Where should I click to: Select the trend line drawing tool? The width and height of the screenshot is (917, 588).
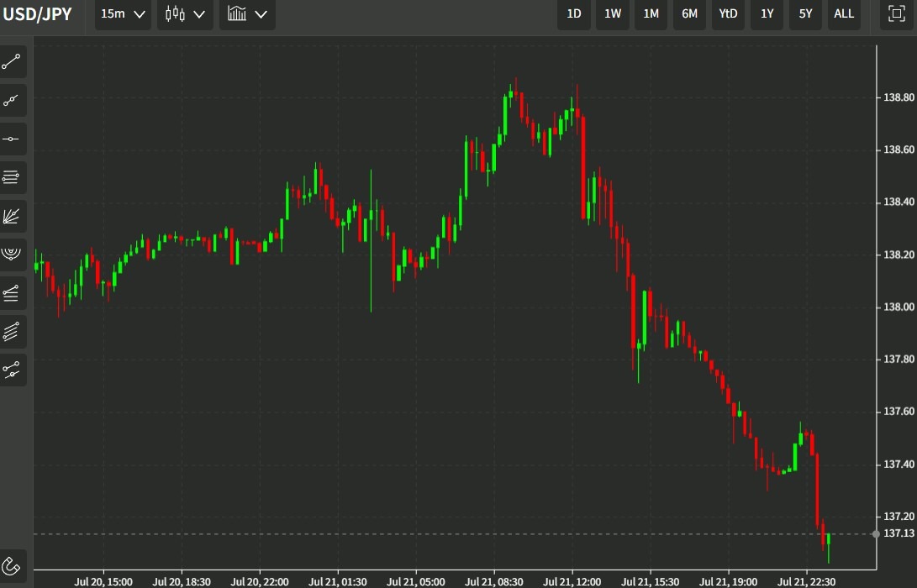(x=11, y=61)
